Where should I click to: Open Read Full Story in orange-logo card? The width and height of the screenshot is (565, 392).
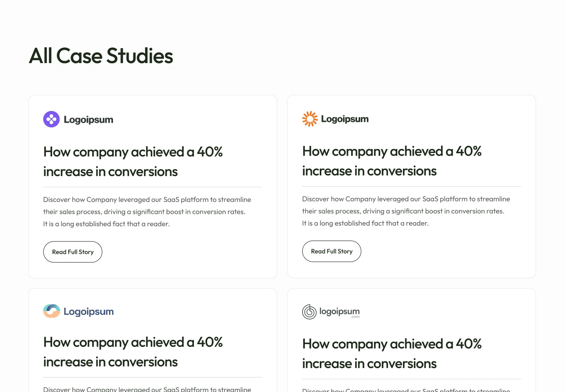[x=332, y=251]
